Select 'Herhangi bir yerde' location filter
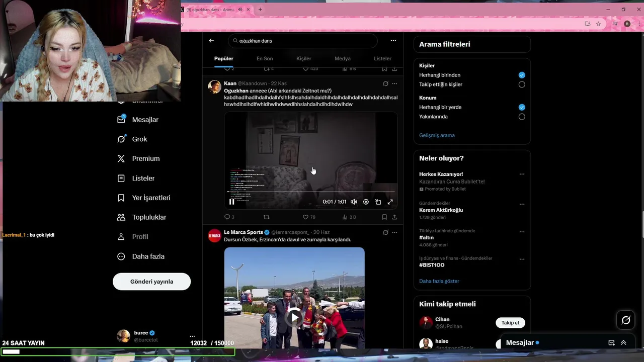The image size is (644, 362). 522,107
